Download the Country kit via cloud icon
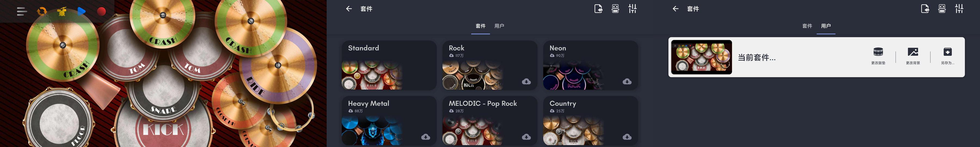This screenshot has width=980, height=147. (627, 137)
